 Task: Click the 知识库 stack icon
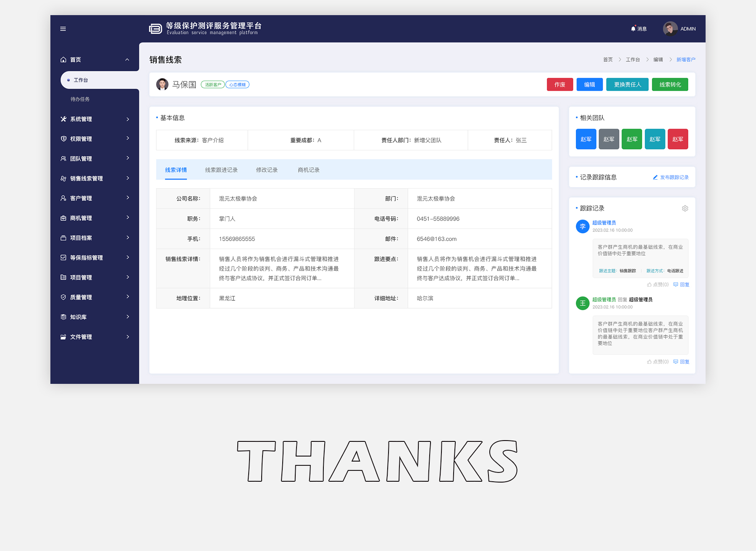click(63, 317)
